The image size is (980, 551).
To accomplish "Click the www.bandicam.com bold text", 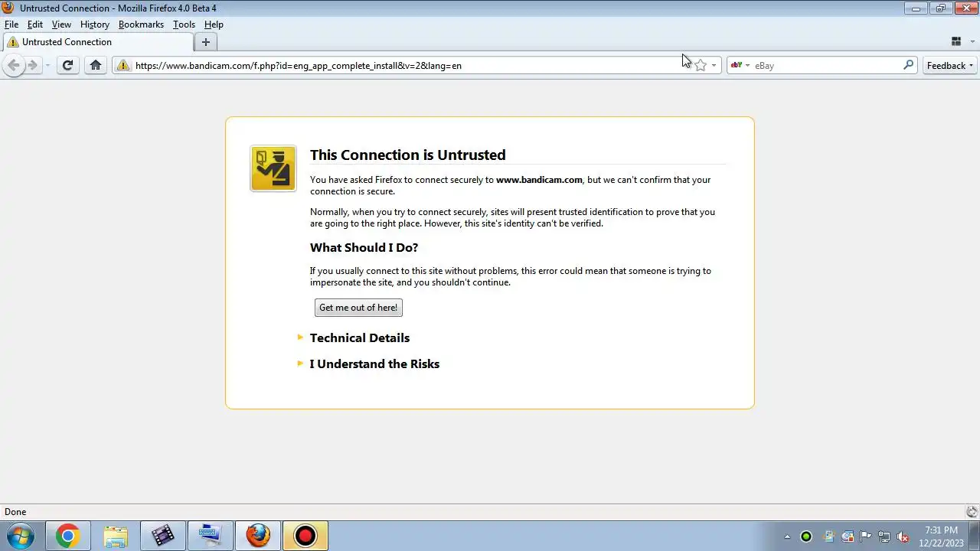I will pos(539,180).
